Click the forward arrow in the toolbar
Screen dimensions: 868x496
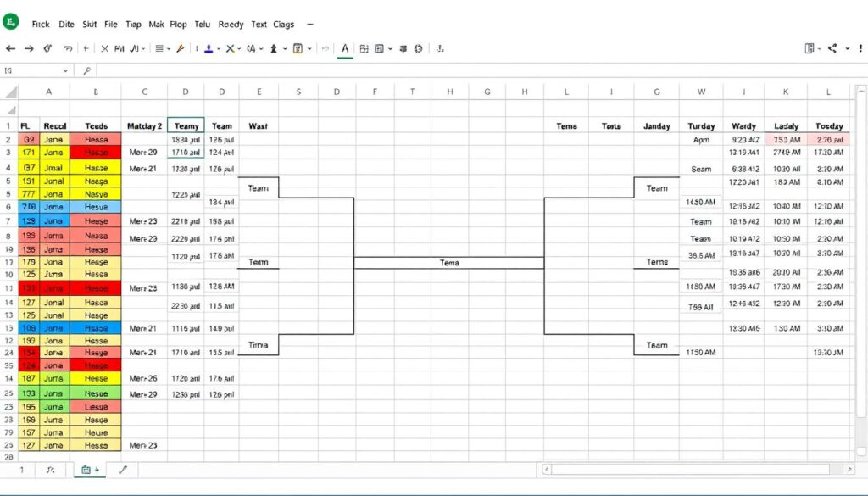29,49
